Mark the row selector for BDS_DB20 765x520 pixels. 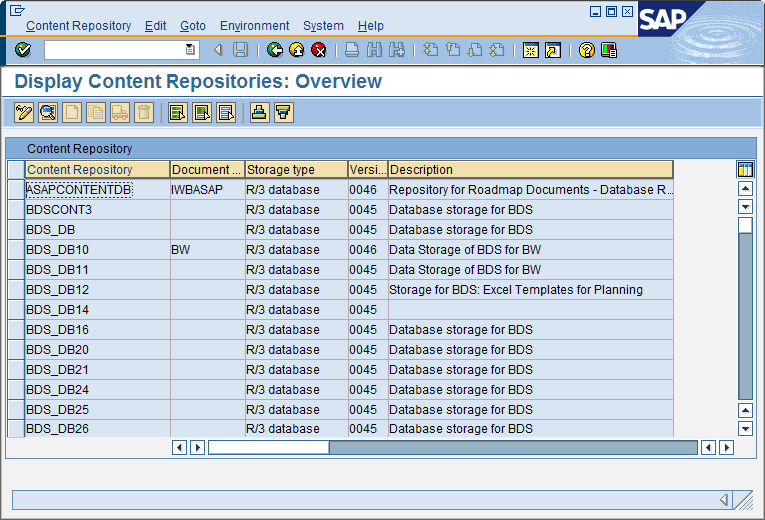15,350
